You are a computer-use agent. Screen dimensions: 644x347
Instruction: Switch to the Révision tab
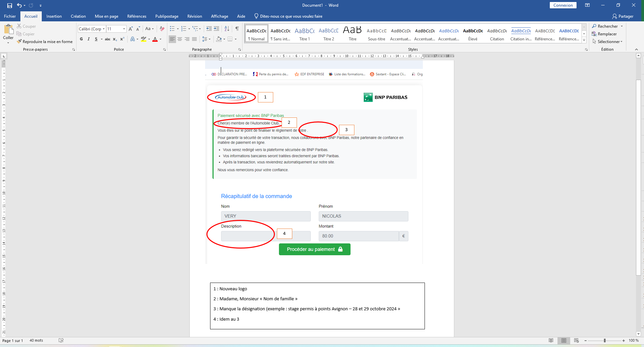(195, 16)
